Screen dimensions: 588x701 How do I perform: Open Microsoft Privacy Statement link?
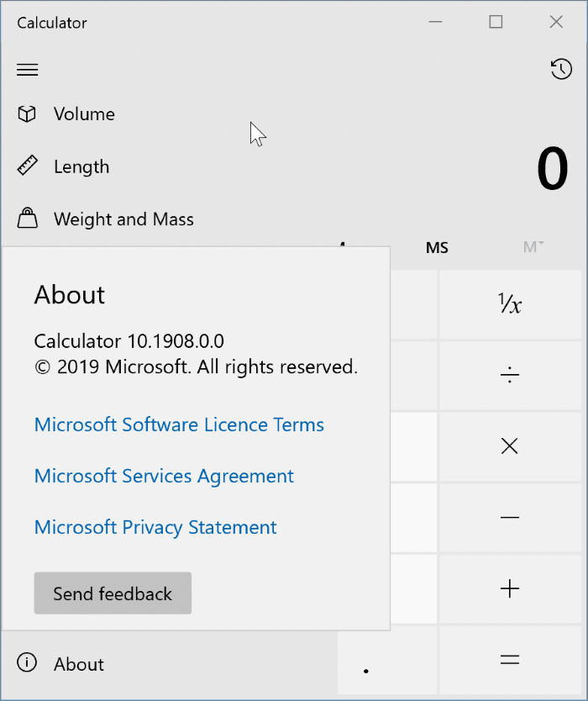click(155, 528)
